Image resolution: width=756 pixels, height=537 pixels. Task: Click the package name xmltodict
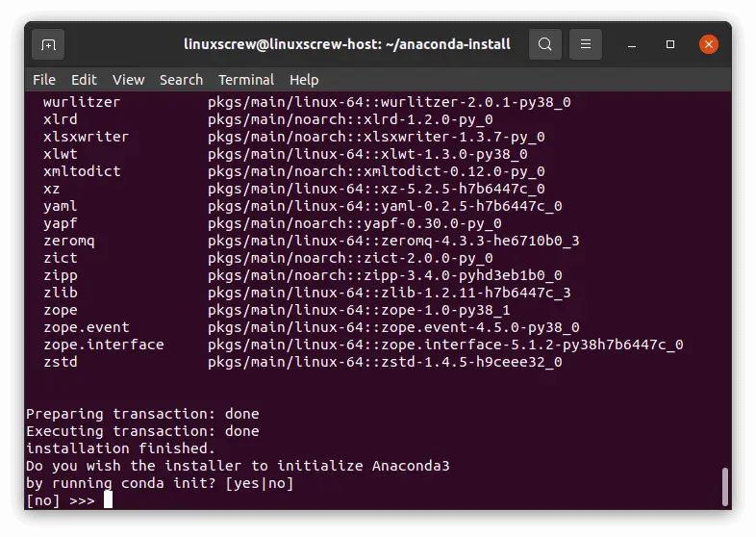click(x=82, y=171)
